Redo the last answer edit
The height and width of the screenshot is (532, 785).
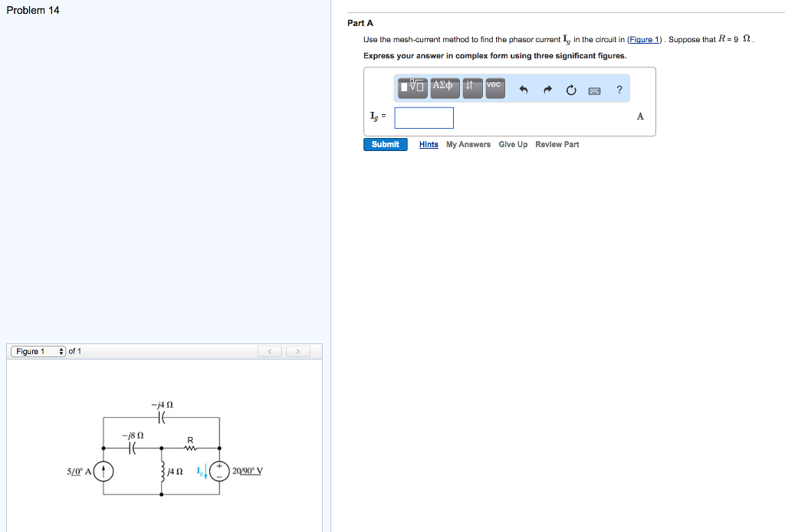[x=548, y=88]
